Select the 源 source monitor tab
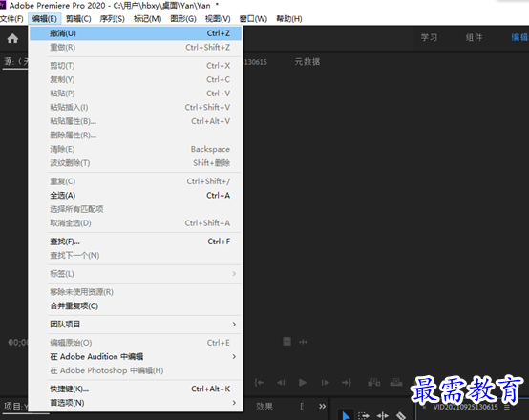This screenshot has height=420, width=529. 16,62
